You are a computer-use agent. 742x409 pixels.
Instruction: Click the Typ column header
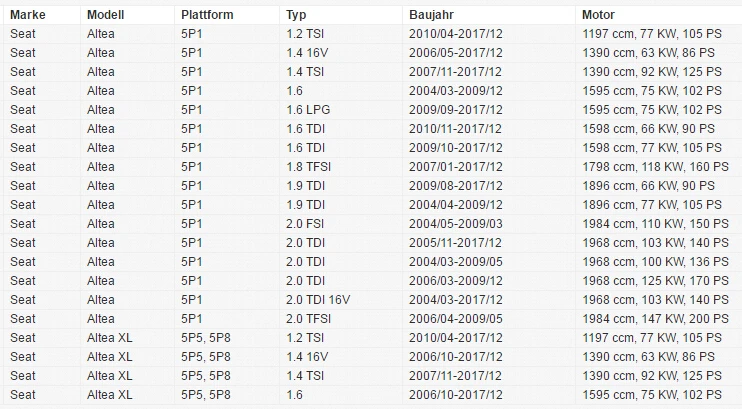[x=296, y=15]
